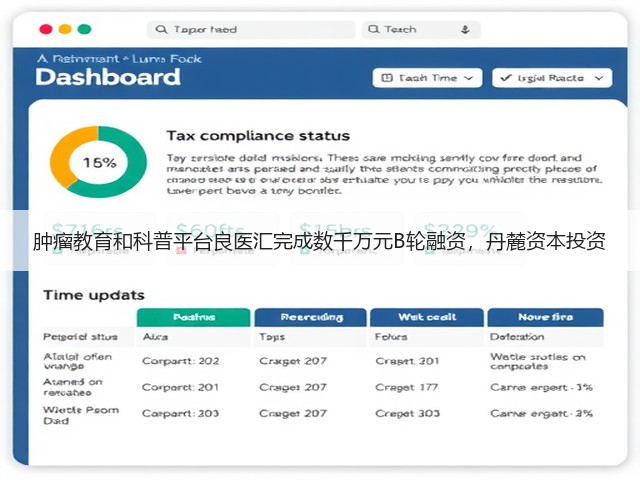Click the search magnifier icon in Taper heed field

coord(161,29)
